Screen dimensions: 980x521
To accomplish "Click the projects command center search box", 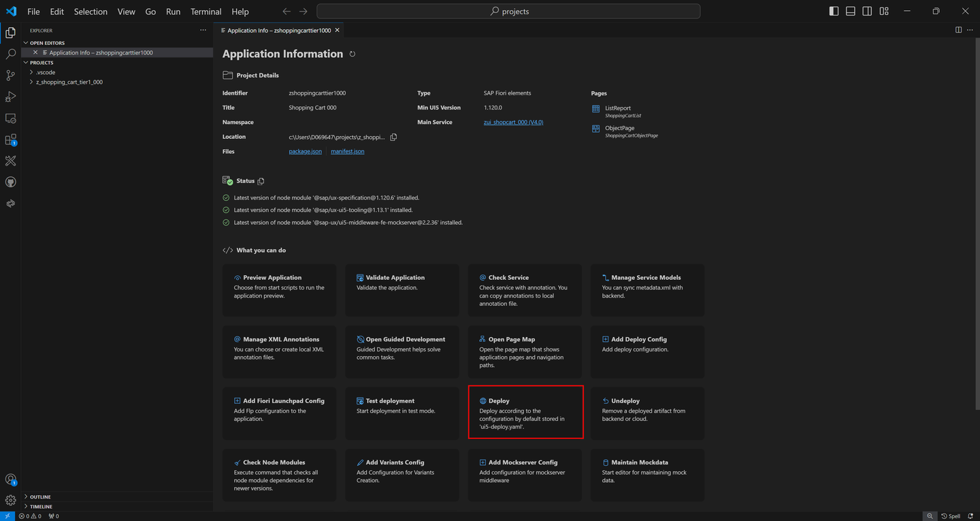I will 508,12.
